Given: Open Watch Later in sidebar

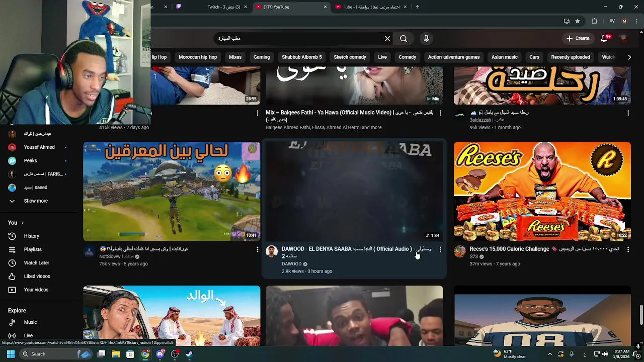Looking at the screenshot, I should [36, 263].
